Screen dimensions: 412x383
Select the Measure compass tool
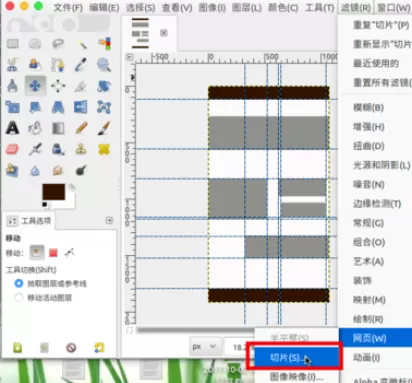(x=13, y=86)
